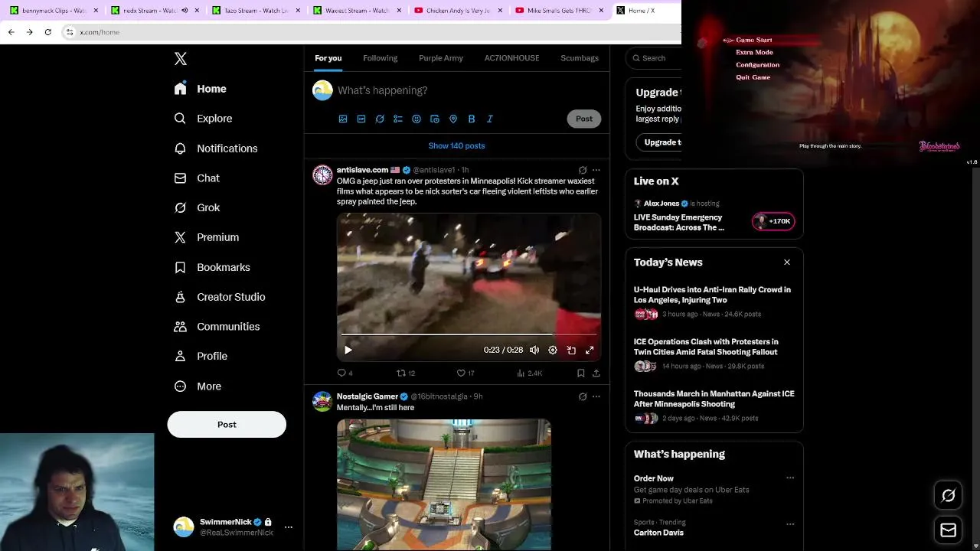Image resolution: width=980 pixels, height=551 pixels.
Task: Add a GIF to the post
Action: [x=361, y=119]
